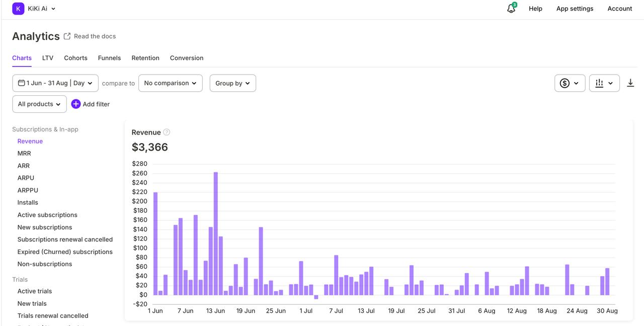Image resolution: width=644 pixels, height=326 pixels.
Task: Click the Revenue help question-mark icon
Action: point(167,133)
